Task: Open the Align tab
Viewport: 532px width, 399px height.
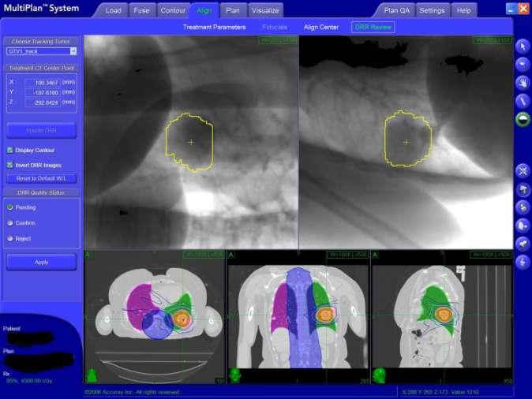Action: point(204,10)
